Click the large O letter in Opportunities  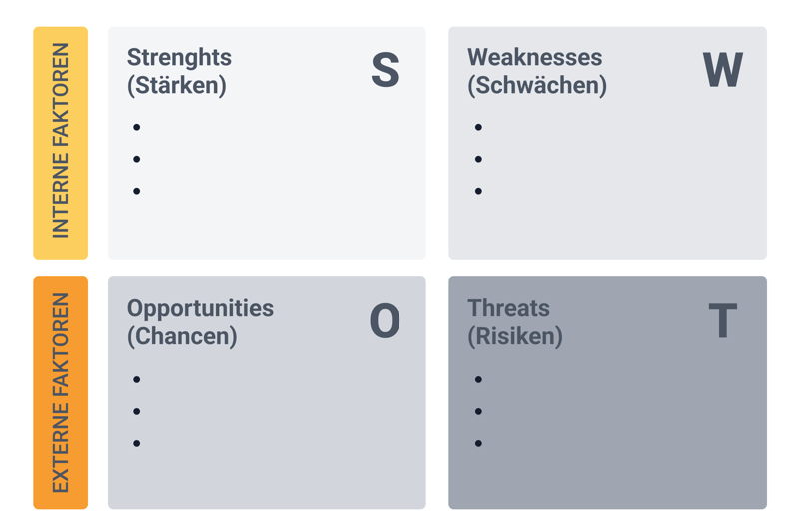(x=385, y=321)
